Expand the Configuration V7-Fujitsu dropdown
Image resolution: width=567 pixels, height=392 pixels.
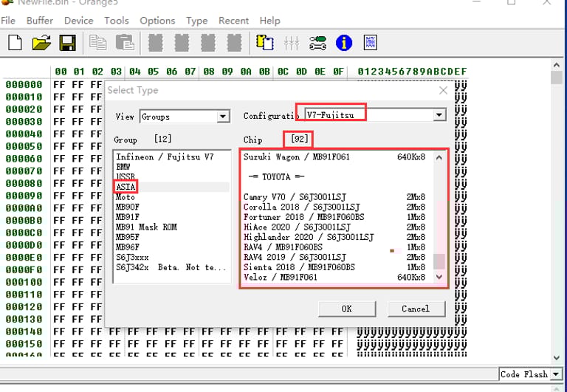coord(439,115)
